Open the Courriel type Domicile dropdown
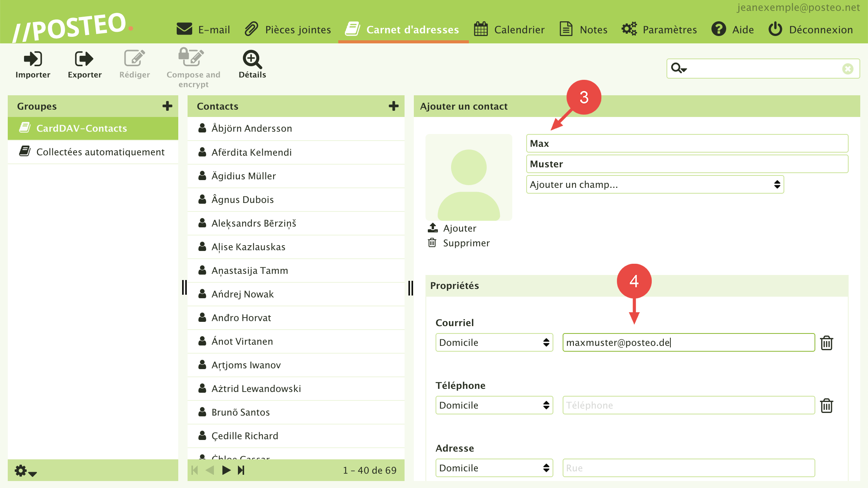The width and height of the screenshot is (868, 488). tap(494, 343)
